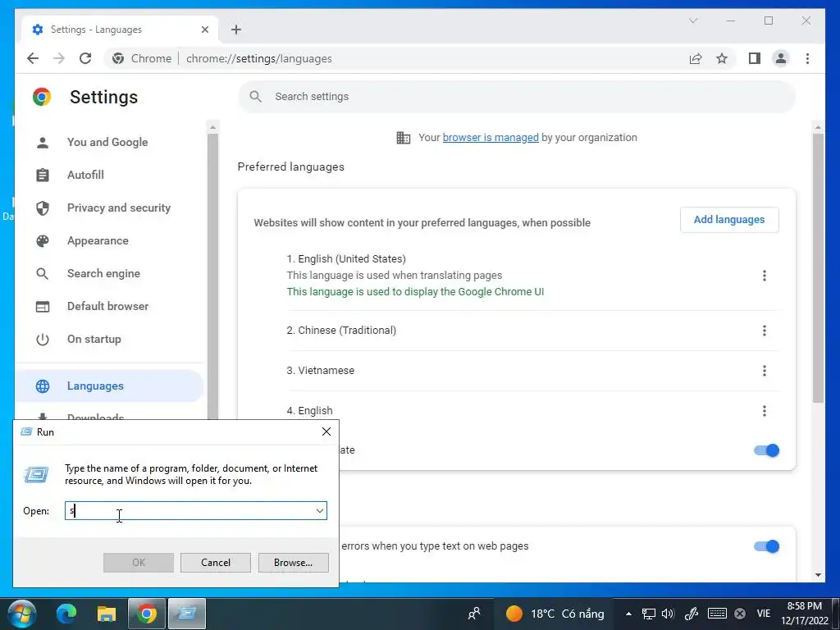Bookmark this tab with the star icon
The image size is (840, 630).
pyautogui.click(x=722, y=58)
